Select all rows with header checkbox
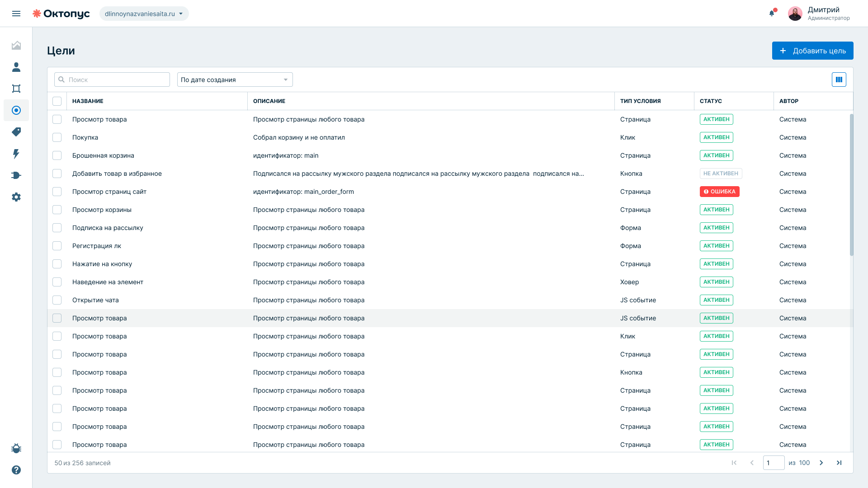This screenshot has height=488, width=868. pyautogui.click(x=57, y=101)
